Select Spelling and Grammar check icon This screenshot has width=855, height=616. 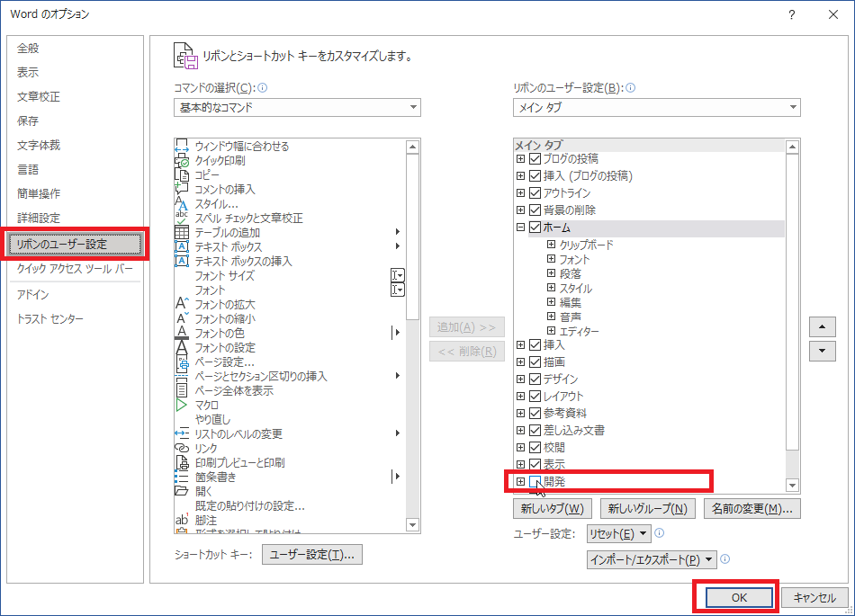click(x=182, y=218)
